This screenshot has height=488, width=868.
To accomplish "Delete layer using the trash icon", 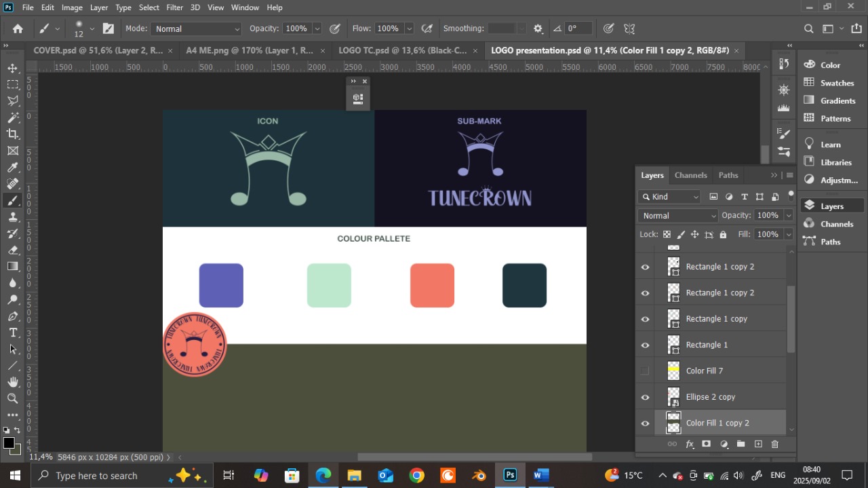I will coord(775,444).
